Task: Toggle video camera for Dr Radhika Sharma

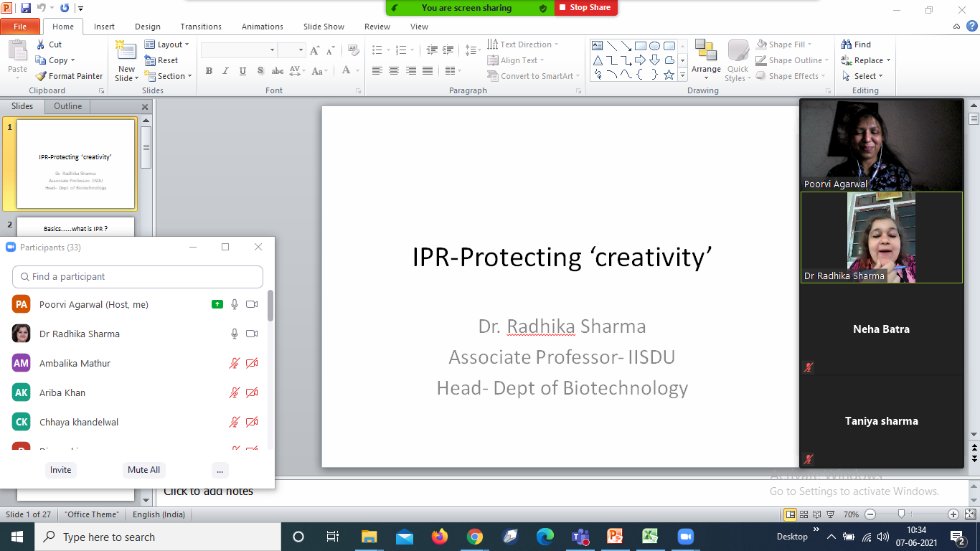Action: tap(252, 334)
